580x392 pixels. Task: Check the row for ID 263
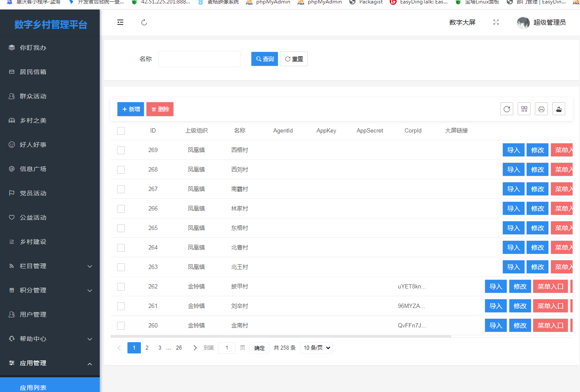click(x=121, y=267)
